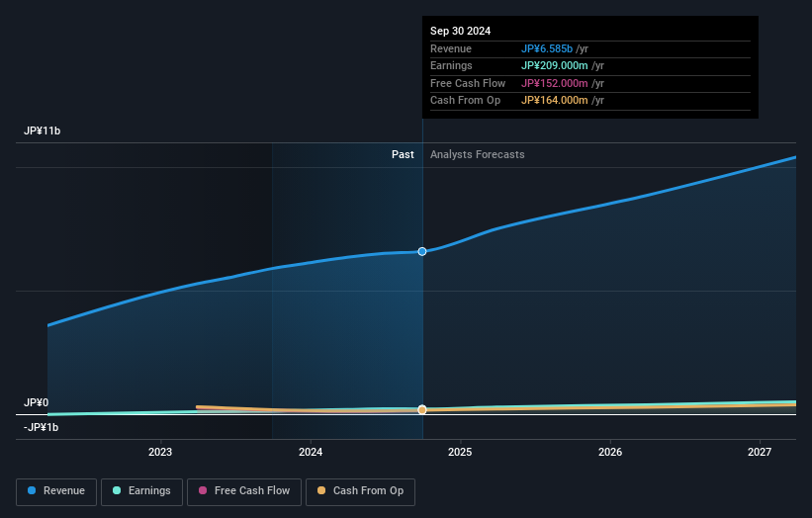Click the Past section label
The image size is (812, 518).
click(x=403, y=154)
